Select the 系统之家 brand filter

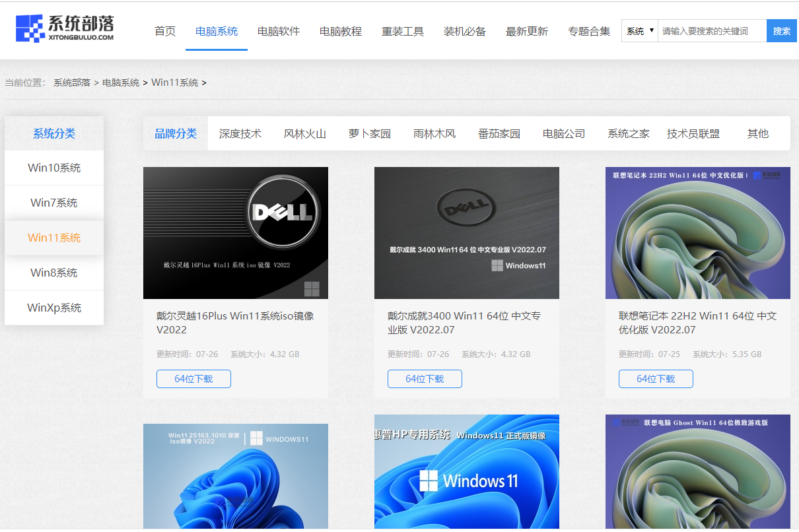pyautogui.click(x=628, y=133)
